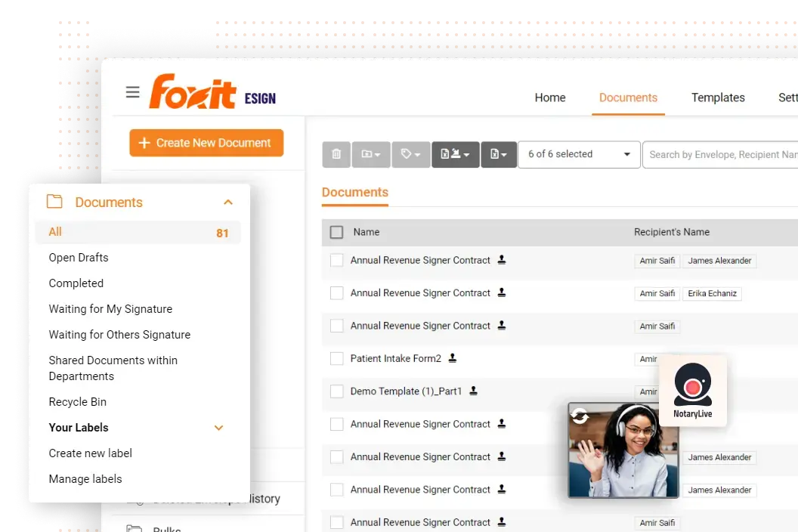Open the label tag toolbar icon
Image resolution: width=798 pixels, height=532 pixels.
pyautogui.click(x=410, y=154)
